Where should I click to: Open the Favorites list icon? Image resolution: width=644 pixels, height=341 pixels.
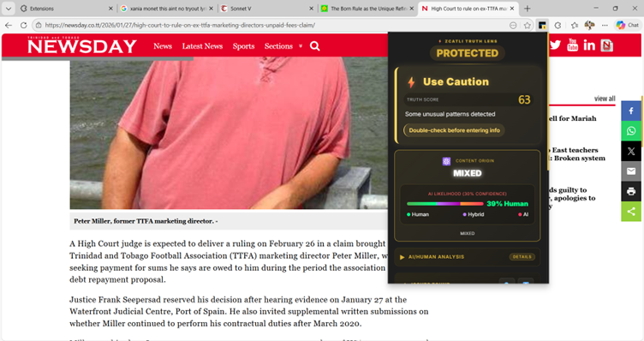point(575,25)
